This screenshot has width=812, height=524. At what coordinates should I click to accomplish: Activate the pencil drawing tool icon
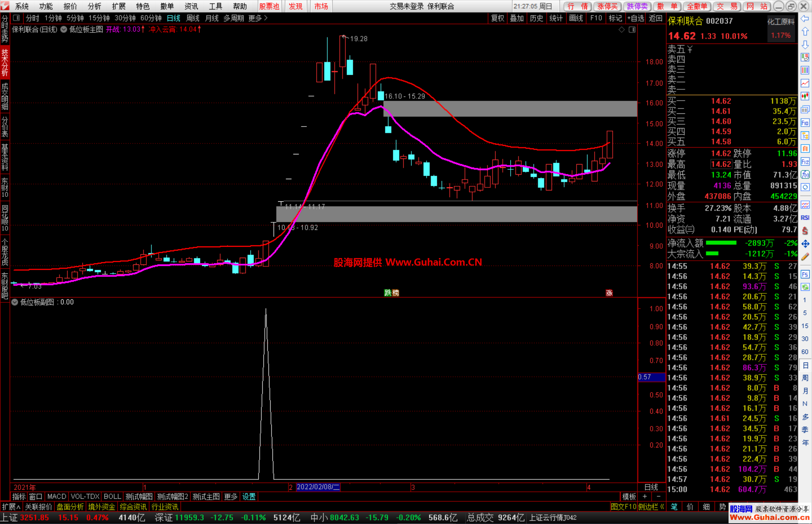[805, 257]
